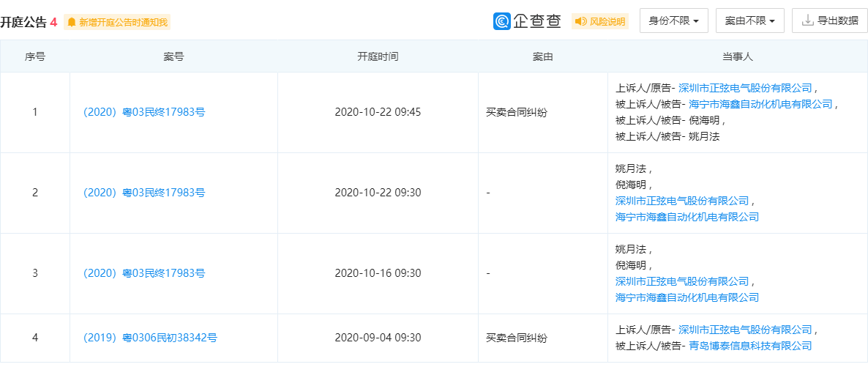This screenshot has width=868, height=367.
Task: Click the 开庭时间 column header
Action: [378, 56]
